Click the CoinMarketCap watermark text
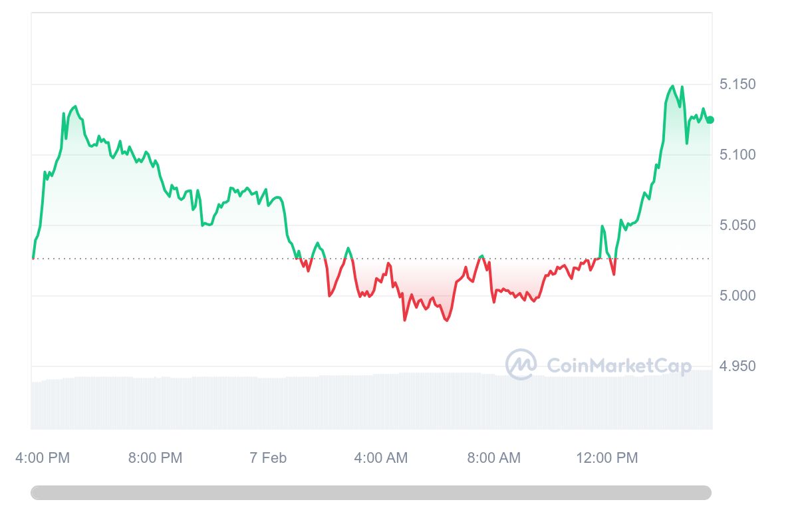The height and width of the screenshot is (532, 798). (619, 365)
